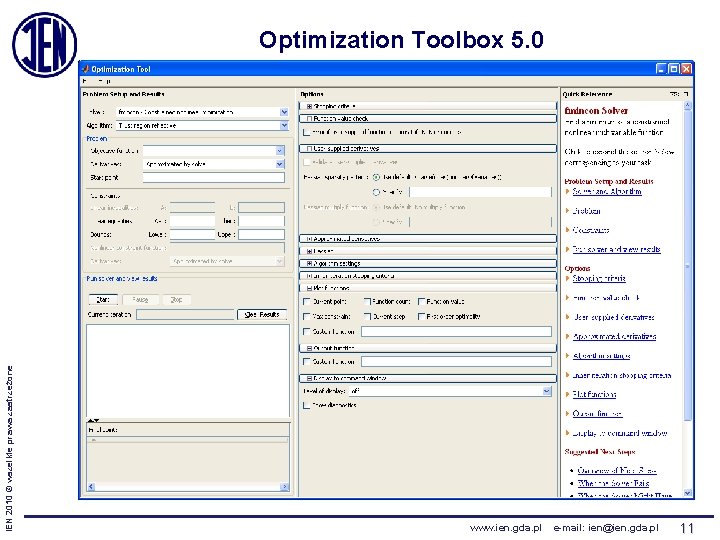Screen dimensions: 720x540
Task: Click the Aeq linear equalities field
Action: coord(192,221)
